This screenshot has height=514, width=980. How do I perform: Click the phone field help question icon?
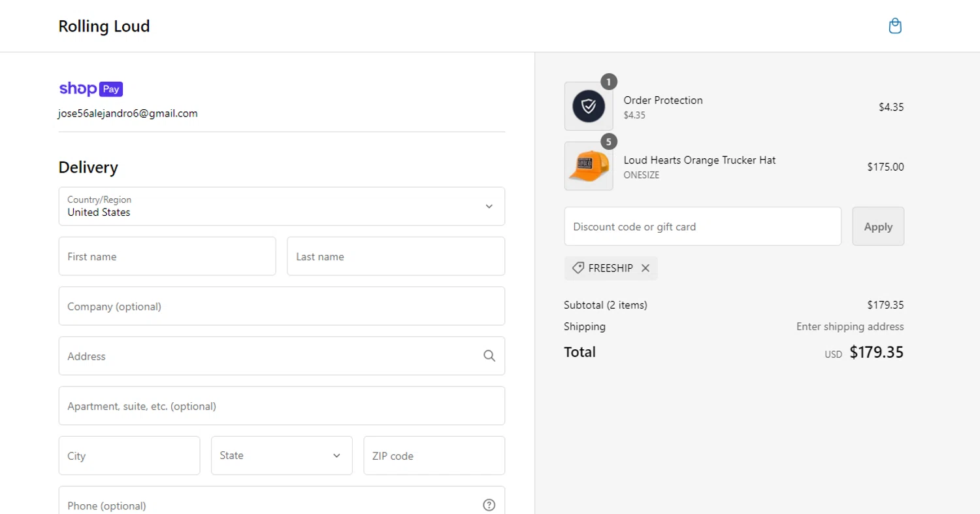point(489,505)
